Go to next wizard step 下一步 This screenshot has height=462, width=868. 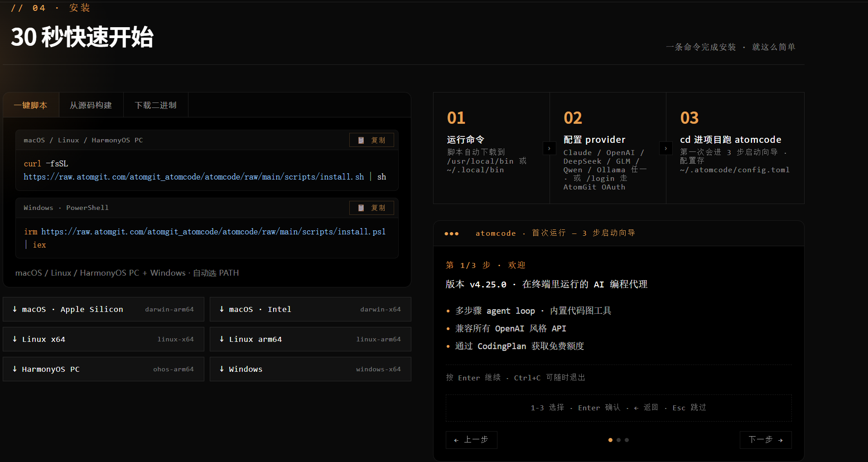766,440
